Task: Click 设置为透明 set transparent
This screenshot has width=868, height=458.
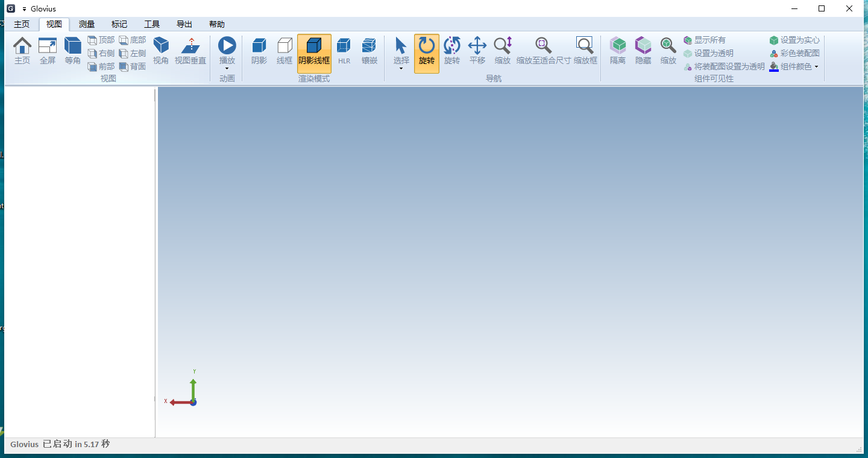Action: click(708, 53)
